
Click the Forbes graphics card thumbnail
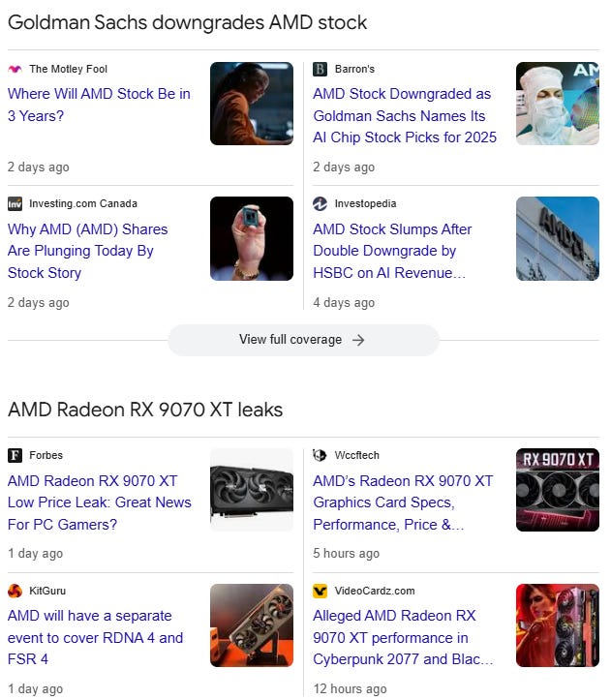point(252,490)
